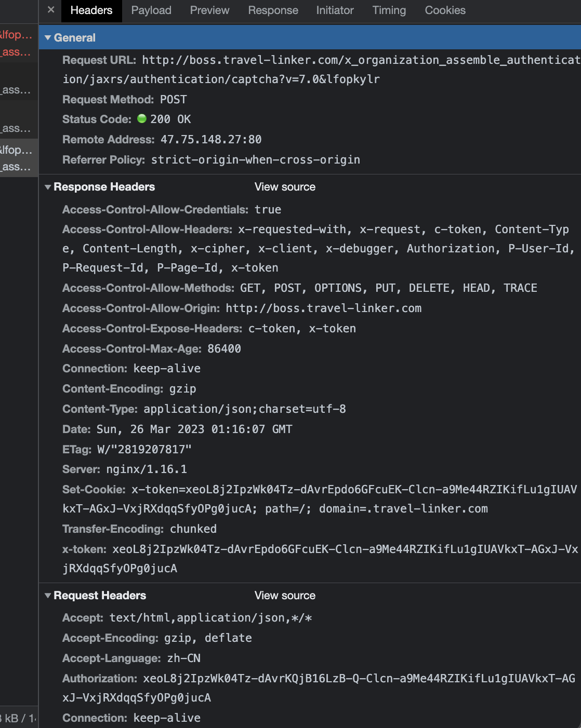The height and width of the screenshot is (728, 581).
Task: Select the Timing tab
Action: point(389,10)
